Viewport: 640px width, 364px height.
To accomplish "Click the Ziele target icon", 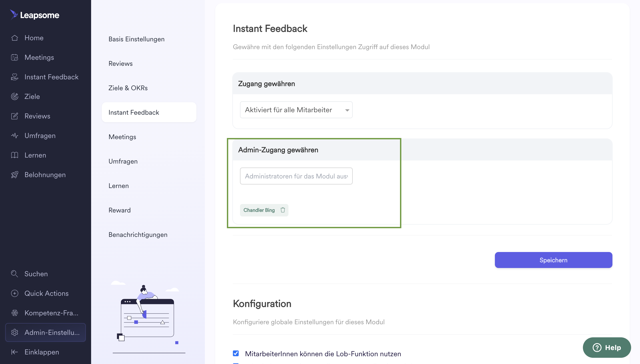I will [14, 96].
